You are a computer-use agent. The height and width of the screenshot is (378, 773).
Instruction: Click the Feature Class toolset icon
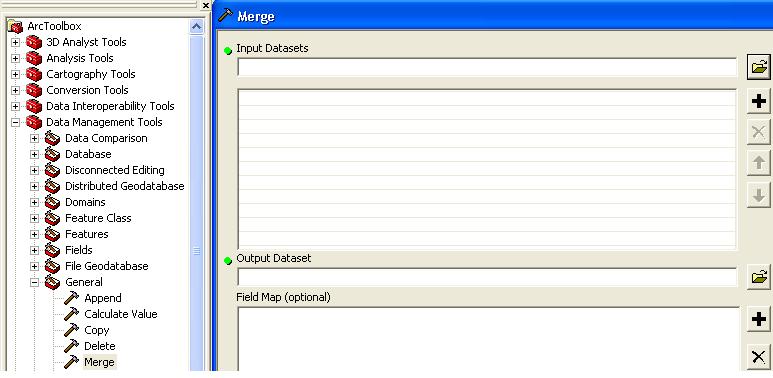52,218
